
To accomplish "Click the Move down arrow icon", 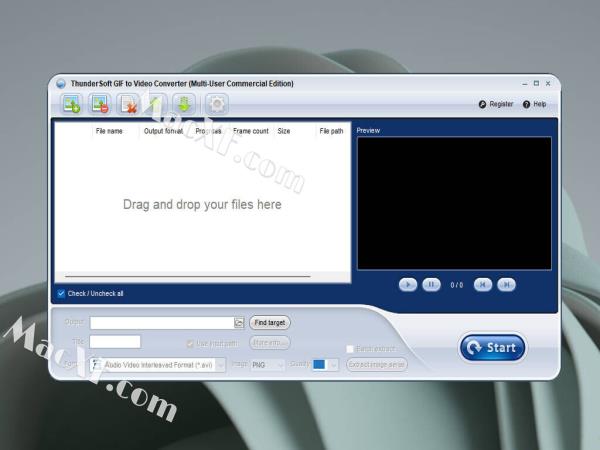I will [x=183, y=103].
